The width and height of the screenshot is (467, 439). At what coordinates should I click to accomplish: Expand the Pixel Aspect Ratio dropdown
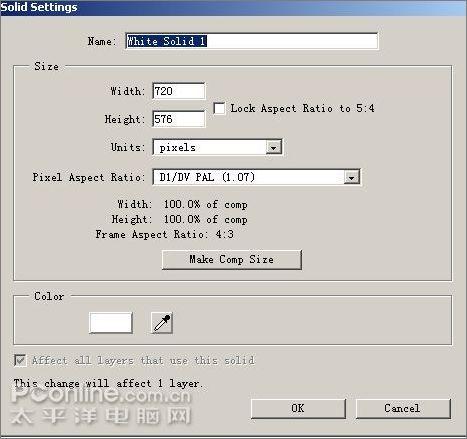click(256, 177)
